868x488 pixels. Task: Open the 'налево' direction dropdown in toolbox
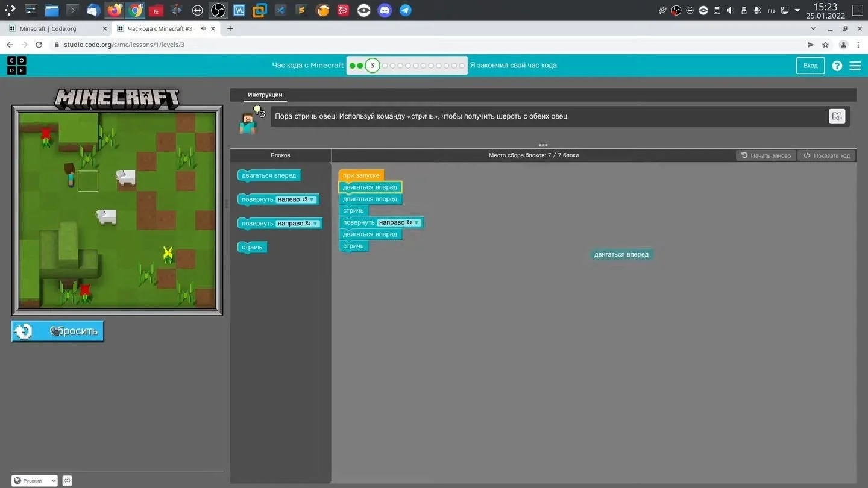296,199
